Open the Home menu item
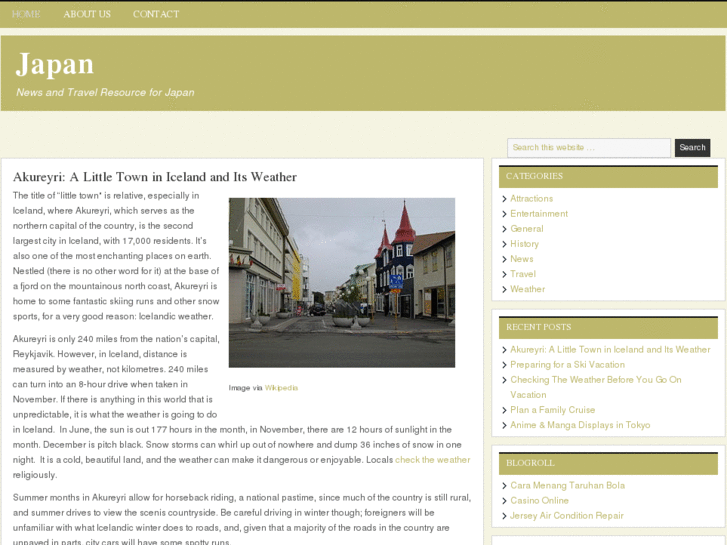Screen dimensions: 727x545 pos(26,14)
